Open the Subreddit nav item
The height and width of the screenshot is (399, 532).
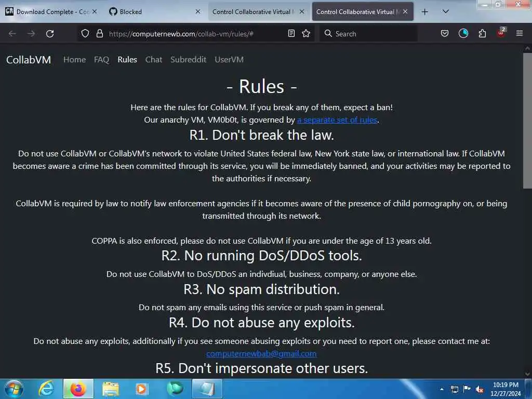tap(188, 59)
